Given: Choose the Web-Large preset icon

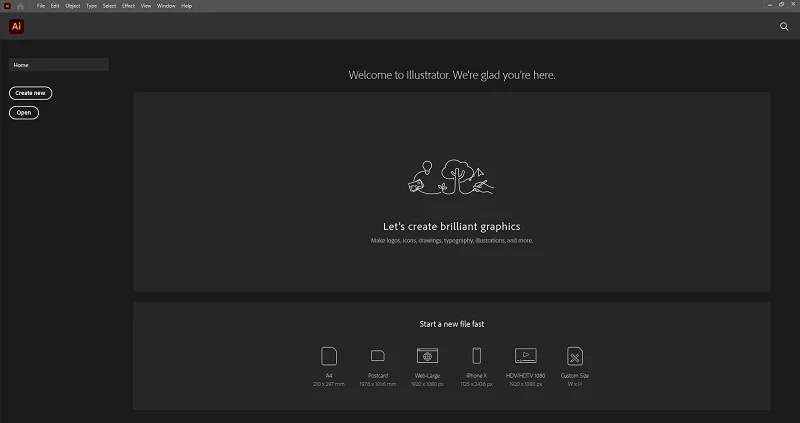Looking at the screenshot, I should tap(428, 356).
